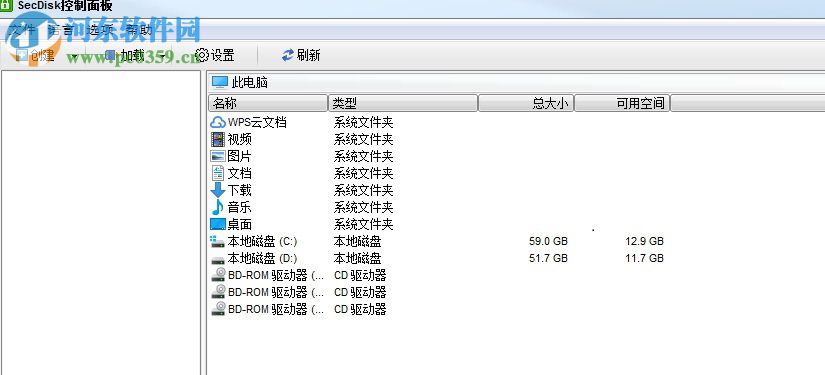Select the 本地磁盘 (C:) entry name
This screenshot has width=825, height=375.
[263, 241]
